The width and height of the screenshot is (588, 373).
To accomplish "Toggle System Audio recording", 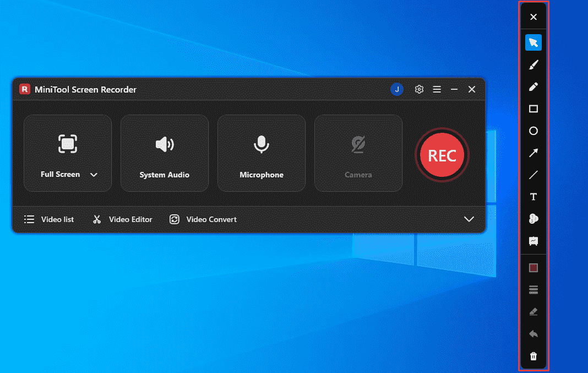I will coord(164,153).
